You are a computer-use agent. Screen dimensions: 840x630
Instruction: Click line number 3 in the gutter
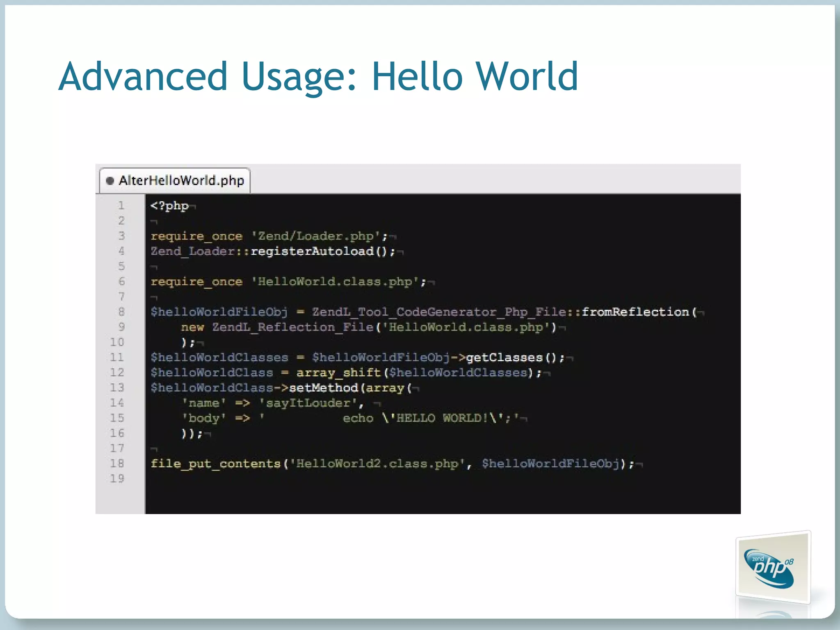pyautogui.click(x=121, y=236)
